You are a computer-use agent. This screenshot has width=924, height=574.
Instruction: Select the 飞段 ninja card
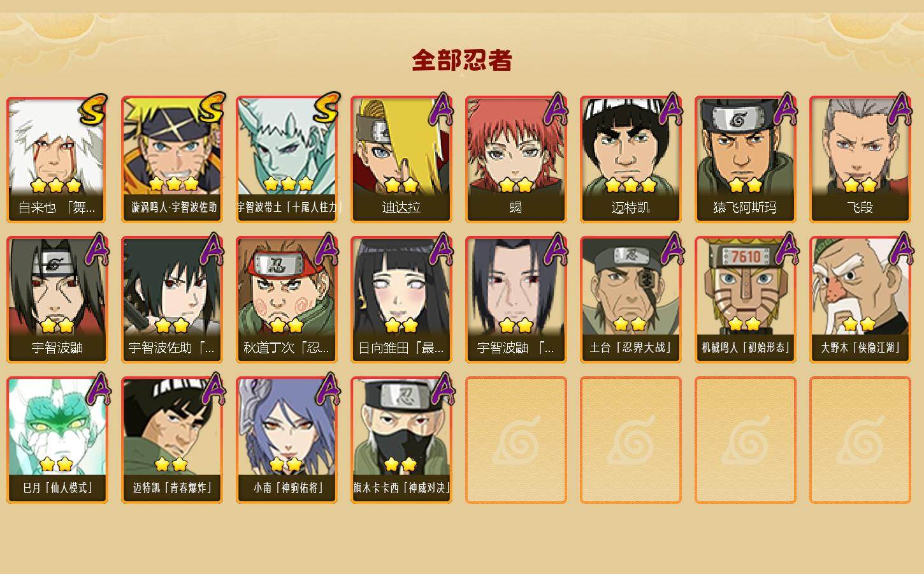pyautogui.click(x=860, y=159)
